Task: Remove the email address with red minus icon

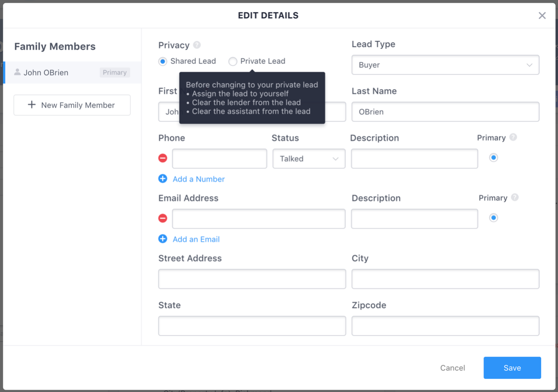Action: tap(163, 218)
